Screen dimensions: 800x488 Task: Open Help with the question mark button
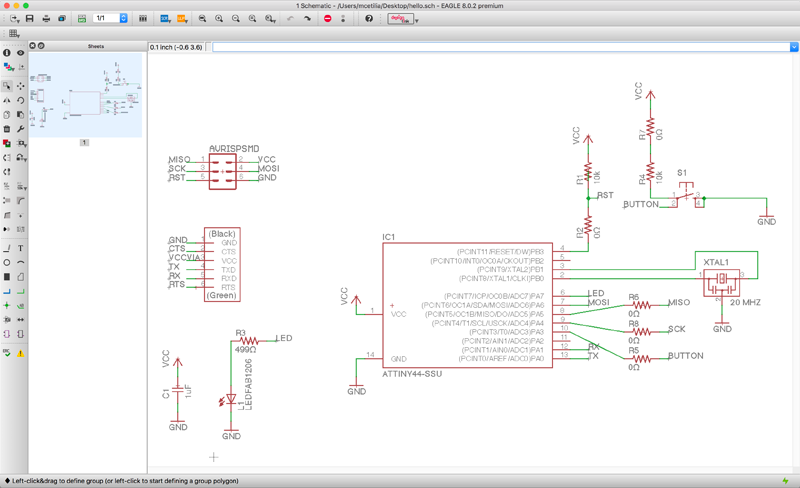368,19
